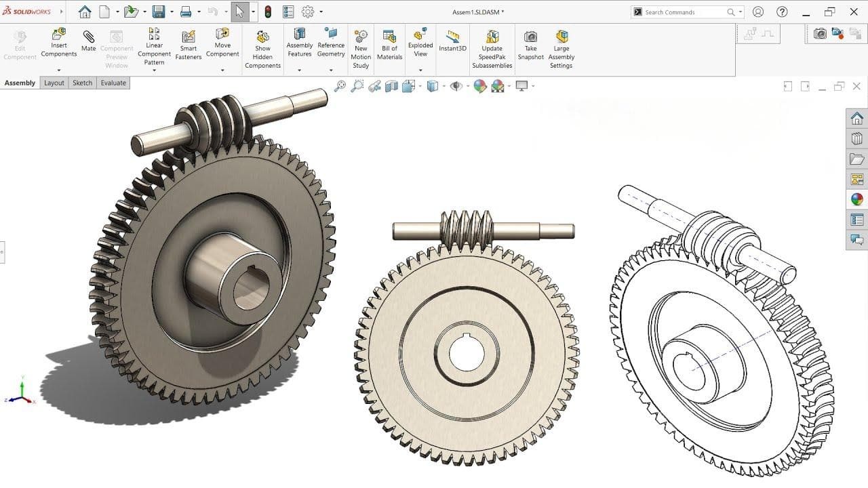This screenshot has height=488, width=868.
Task: Click Update SpeedPak Subassemblies
Action: 492,48
